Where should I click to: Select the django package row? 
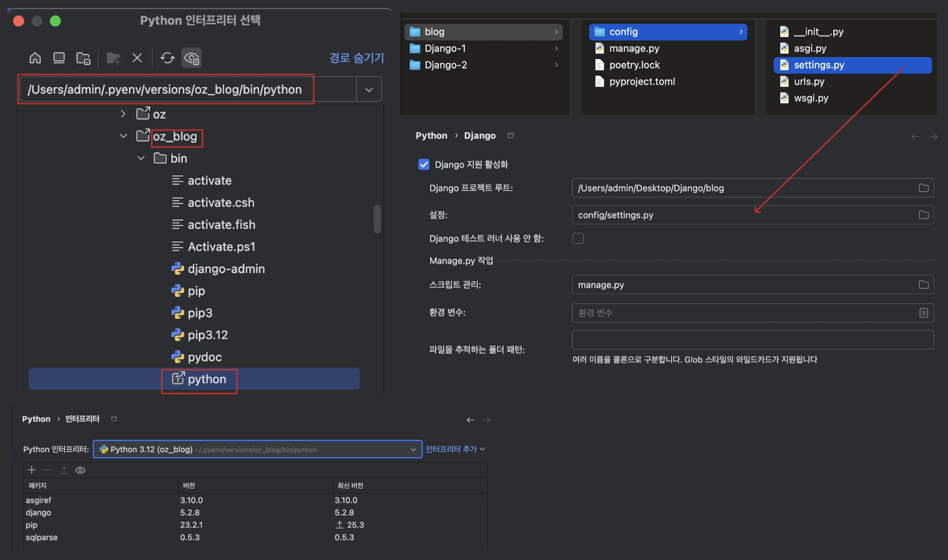[x=255, y=513]
